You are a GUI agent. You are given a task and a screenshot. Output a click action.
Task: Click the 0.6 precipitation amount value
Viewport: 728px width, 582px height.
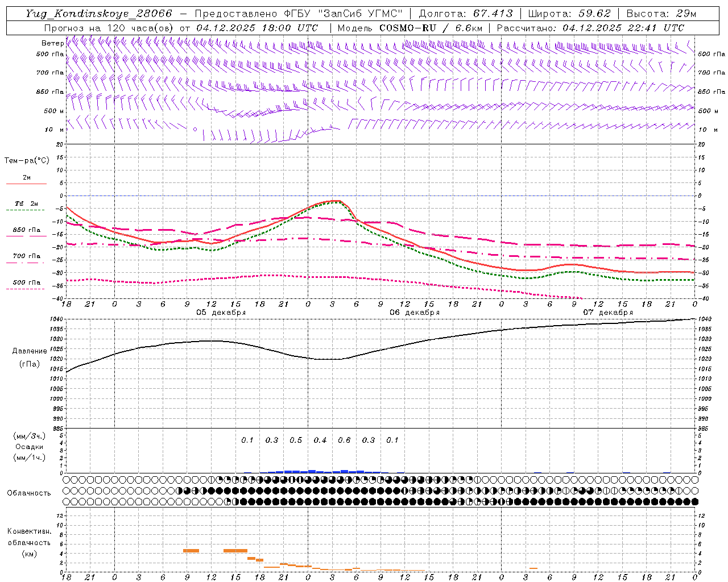pyautogui.click(x=344, y=440)
